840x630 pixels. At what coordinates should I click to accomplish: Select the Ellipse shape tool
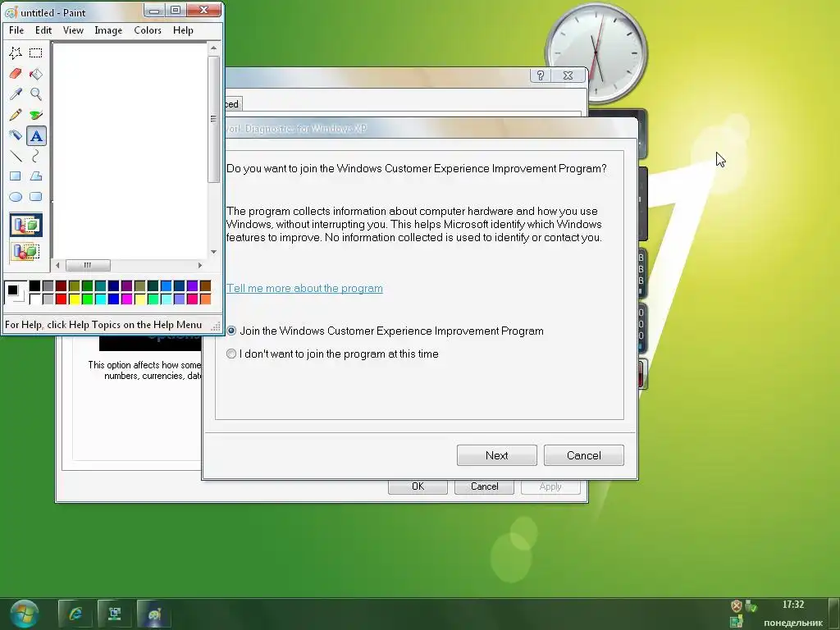(x=16, y=197)
